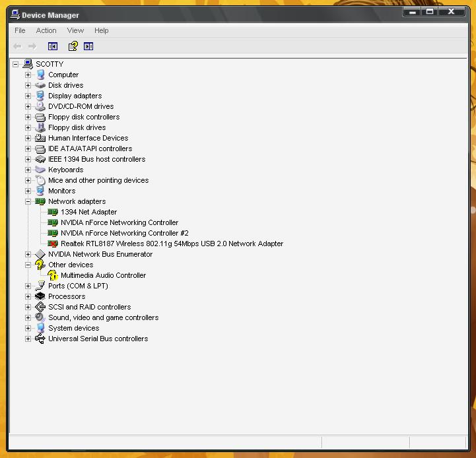476x458 pixels.
Task: Maximize the Device Manager window
Action: click(430, 12)
